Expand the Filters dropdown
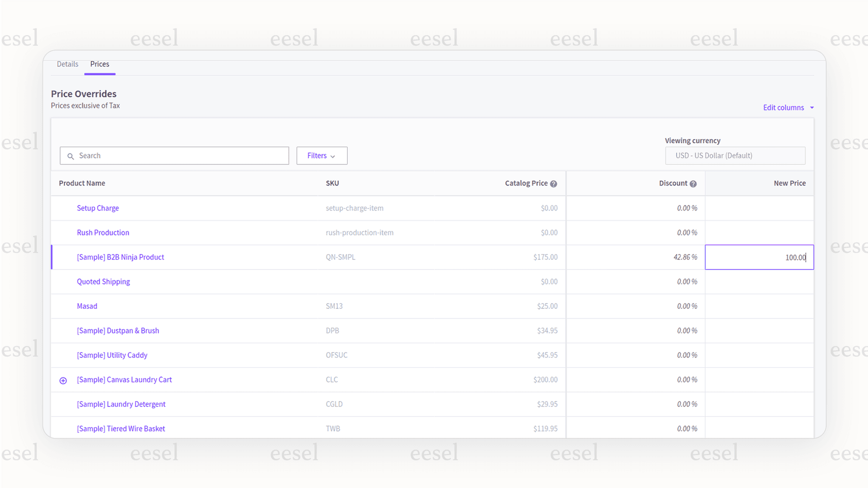 [x=321, y=155]
